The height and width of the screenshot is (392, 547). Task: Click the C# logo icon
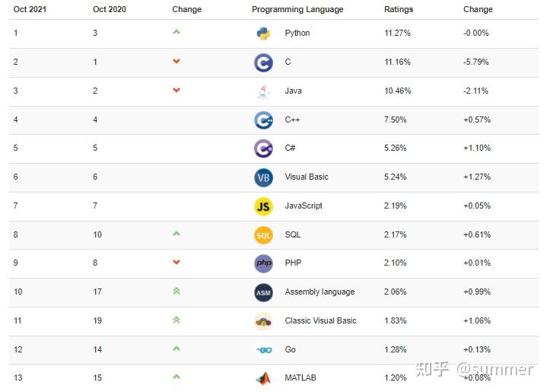pyautogui.click(x=263, y=148)
